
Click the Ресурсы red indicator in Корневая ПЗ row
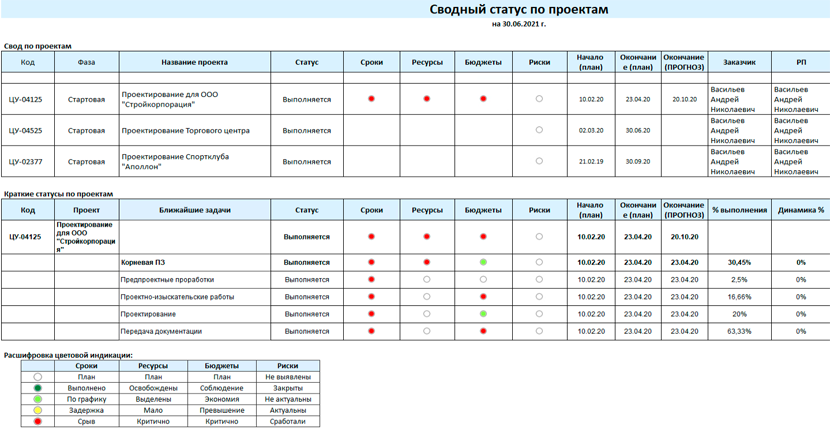point(427,262)
